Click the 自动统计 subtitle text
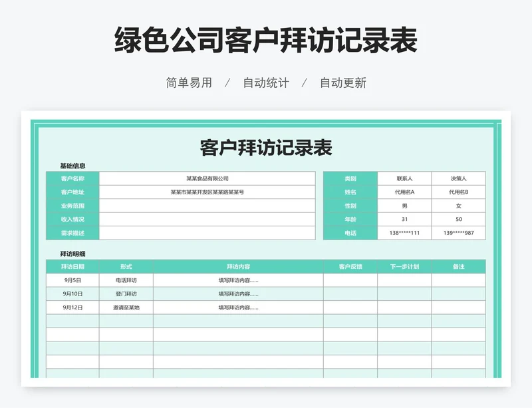This screenshot has height=408, width=532. click(266, 83)
